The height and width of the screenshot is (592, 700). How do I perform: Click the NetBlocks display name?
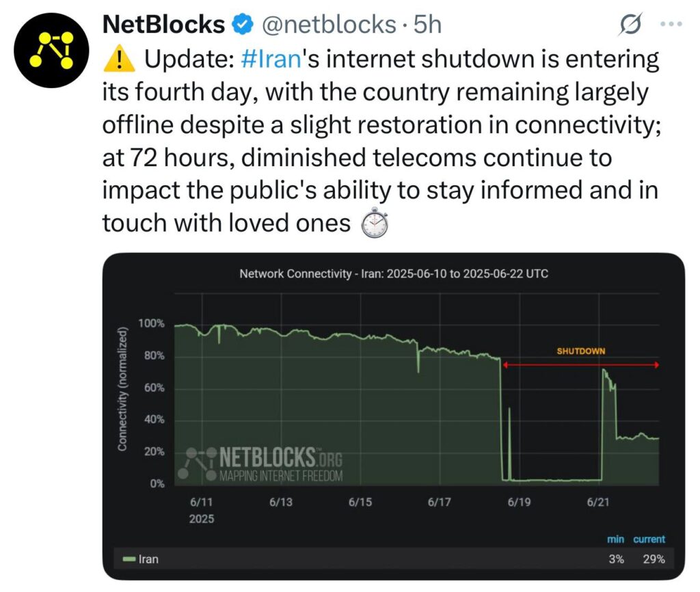(164, 24)
